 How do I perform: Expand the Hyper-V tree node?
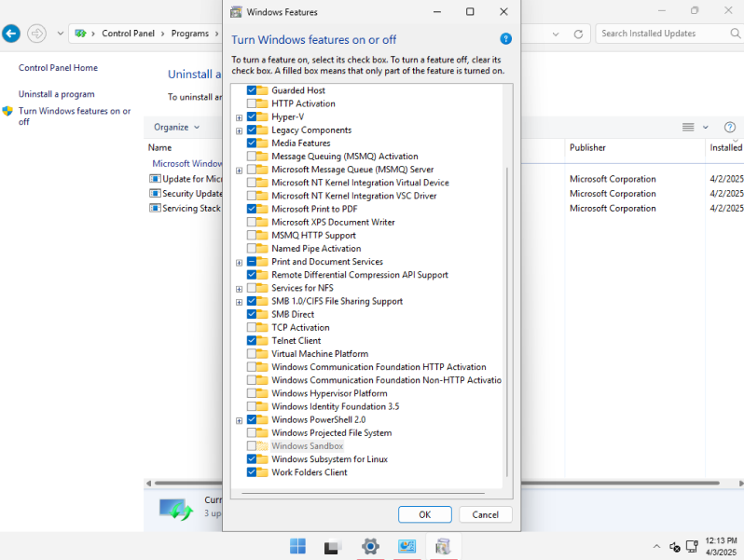click(239, 117)
